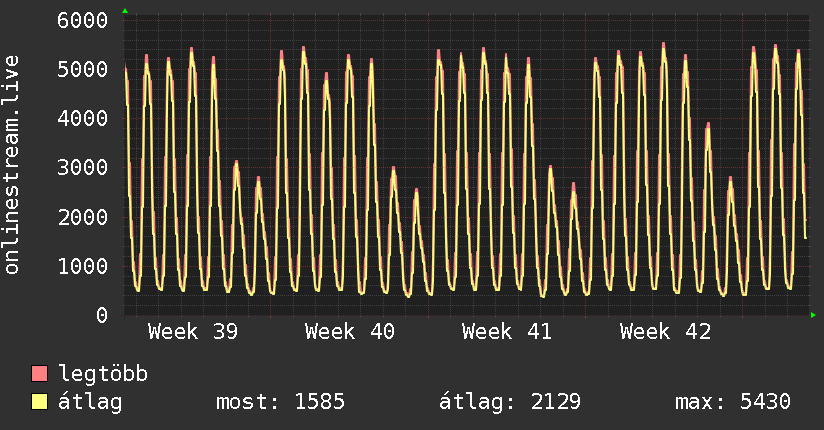Viewport: 824px width, 430px height.
Task: Click the pink legtöbb legend swatch
Action: pos(39,374)
